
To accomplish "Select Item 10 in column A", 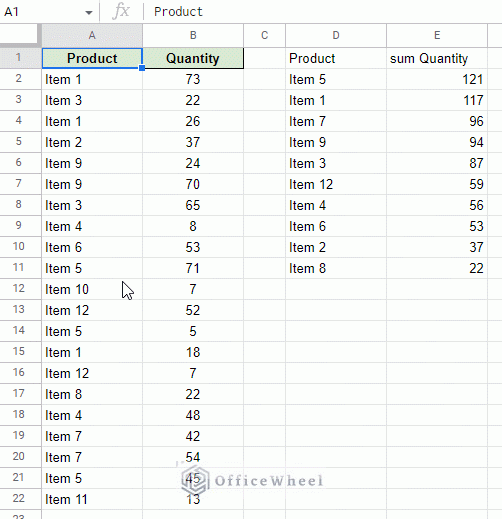I will click(92, 289).
